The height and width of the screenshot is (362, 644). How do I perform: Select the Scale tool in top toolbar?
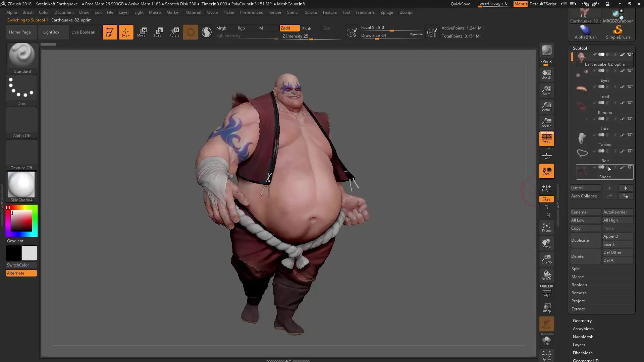pos(158,32)
